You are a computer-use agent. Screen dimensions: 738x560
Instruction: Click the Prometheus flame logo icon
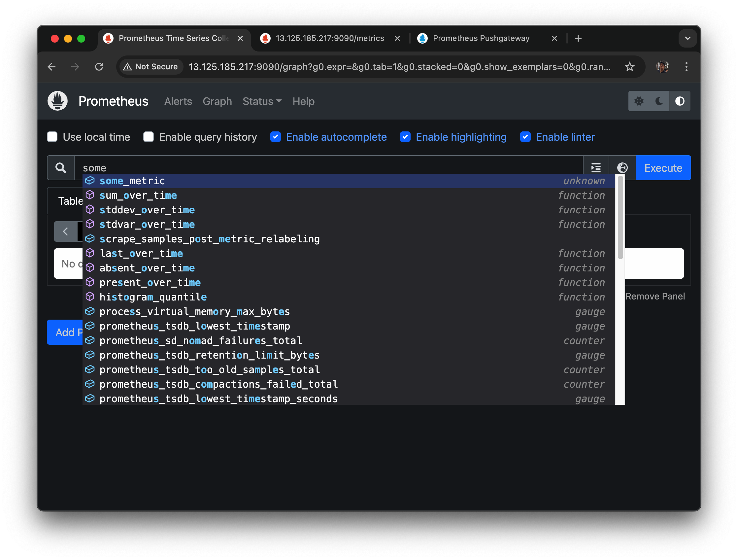(x=57, y=101)
